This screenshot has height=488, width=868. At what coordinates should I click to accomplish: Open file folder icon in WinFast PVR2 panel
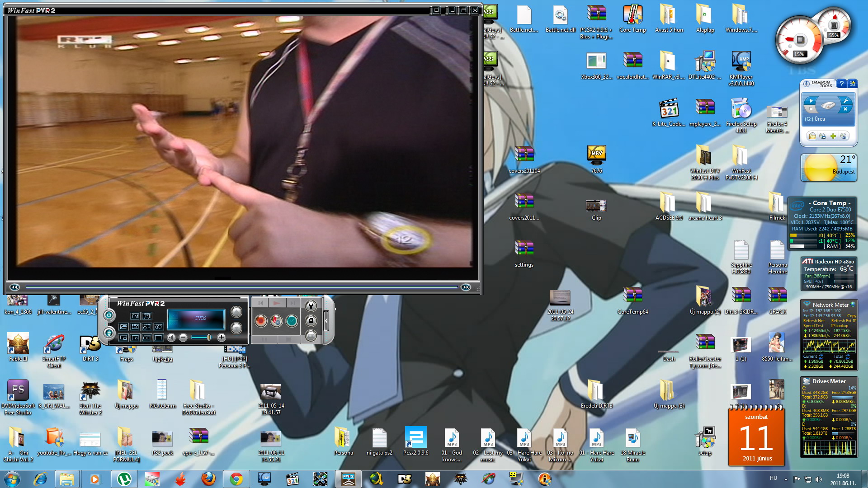point(123,327)
